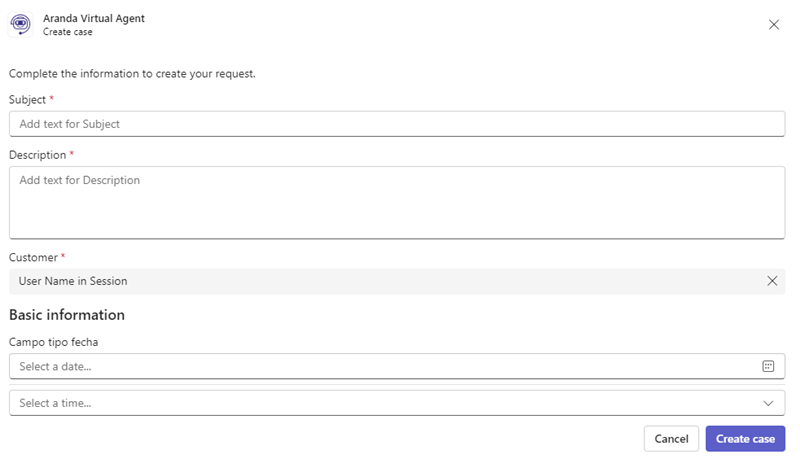Click the Subject field label

[28, 100]
